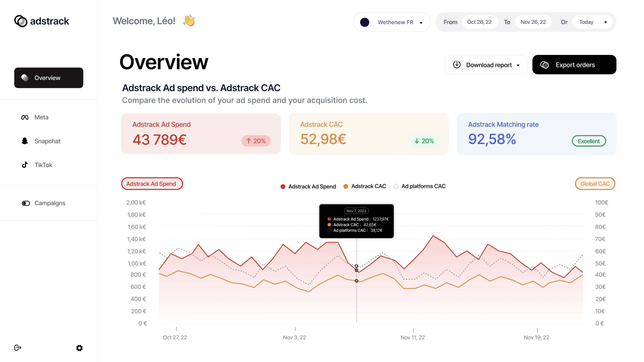The width and height of the screenshot is (644, 362).
Task: Click the Download report caret arrow
Action: [518, 65]
